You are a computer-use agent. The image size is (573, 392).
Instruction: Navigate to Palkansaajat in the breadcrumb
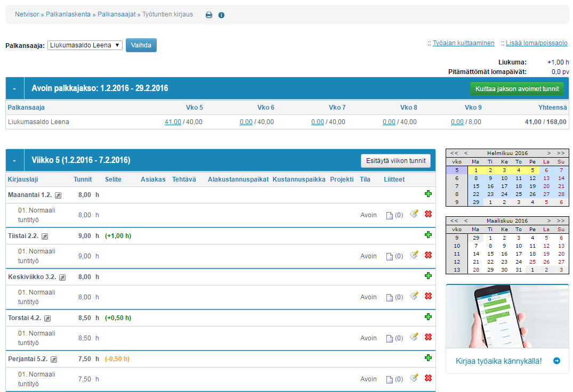pyautogui.click(x=116, y=14)
